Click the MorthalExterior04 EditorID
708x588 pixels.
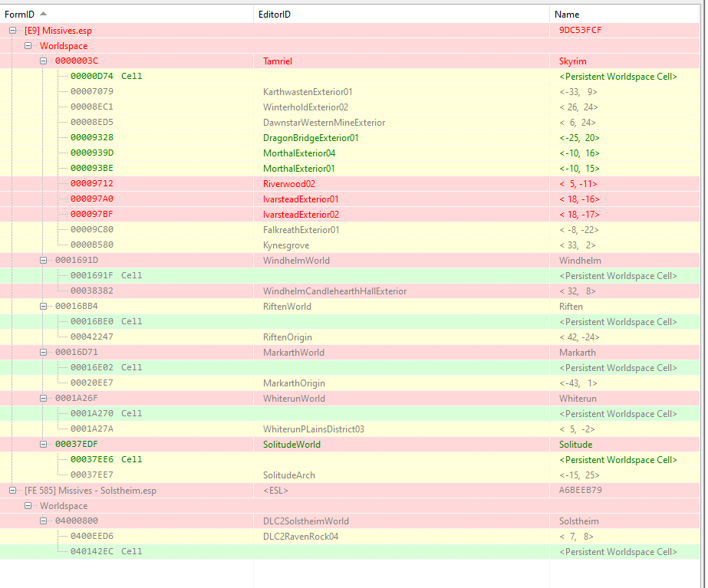point(299,153)
